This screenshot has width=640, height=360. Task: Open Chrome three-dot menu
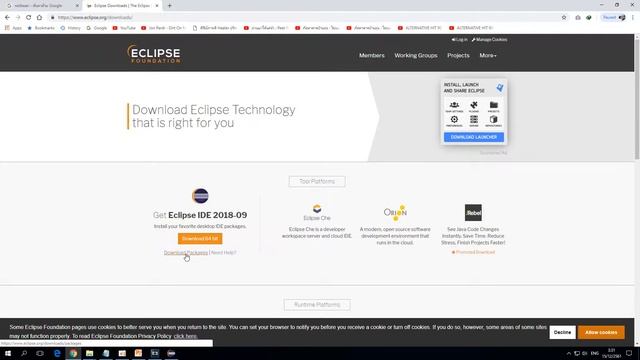(x=633, y=18)
